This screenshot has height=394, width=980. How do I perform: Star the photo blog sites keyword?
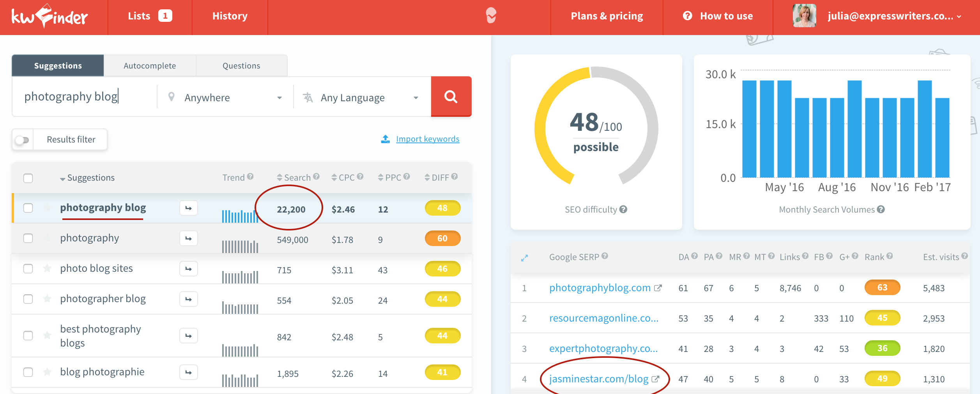coord(47,268)
